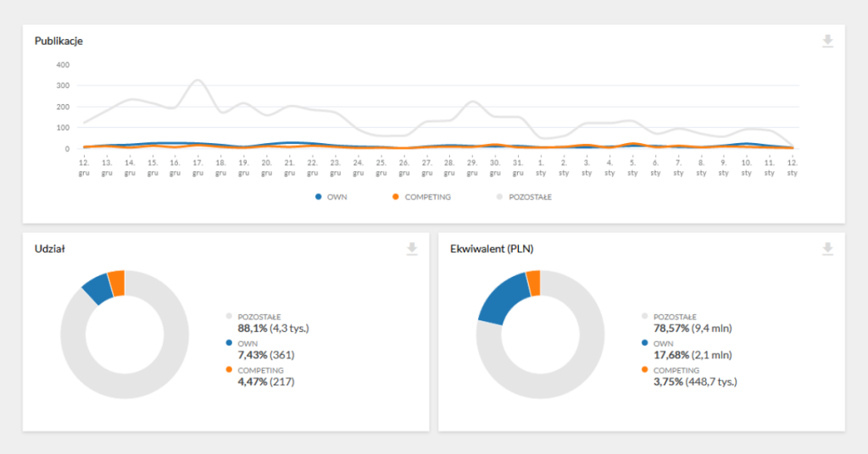
Task: Click the 12. sty axis label
Action: click(x=793, y=168)
